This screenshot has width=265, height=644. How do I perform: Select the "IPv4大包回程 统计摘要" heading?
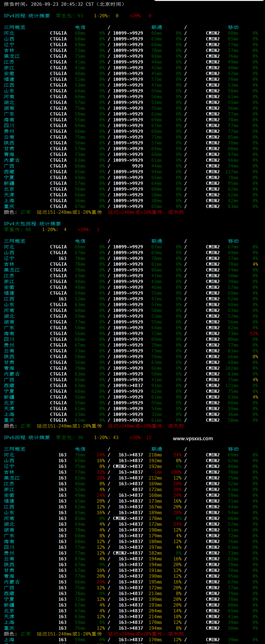[32, 224]
